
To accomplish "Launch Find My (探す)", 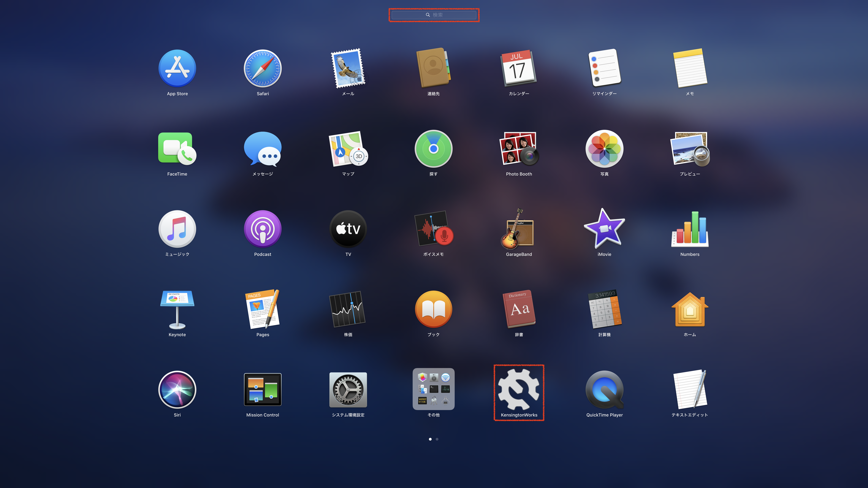I will 434,149.
